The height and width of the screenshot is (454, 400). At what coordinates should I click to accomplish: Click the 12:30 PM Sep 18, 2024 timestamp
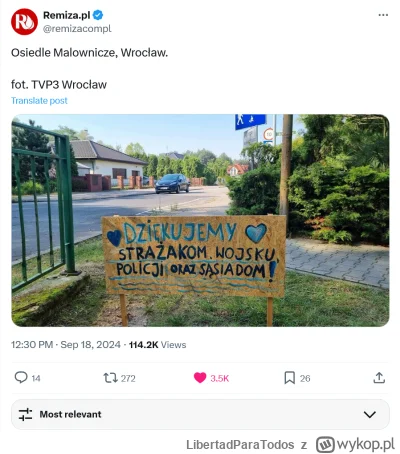click(x=66, y=345)
